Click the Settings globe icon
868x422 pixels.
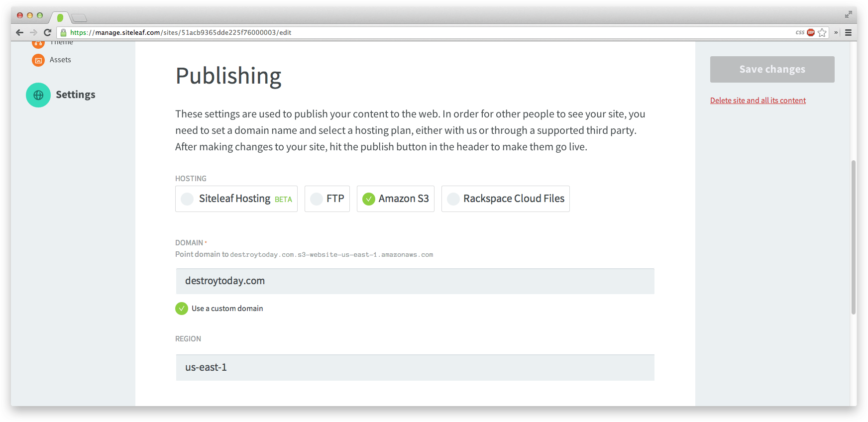pyautogui.click(x=38, y=95)
